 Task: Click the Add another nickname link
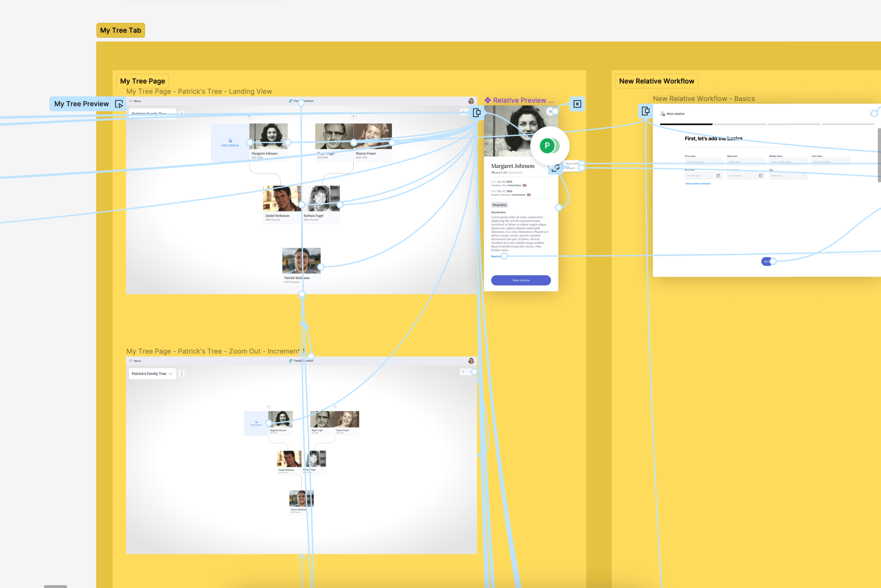(697, 184)
